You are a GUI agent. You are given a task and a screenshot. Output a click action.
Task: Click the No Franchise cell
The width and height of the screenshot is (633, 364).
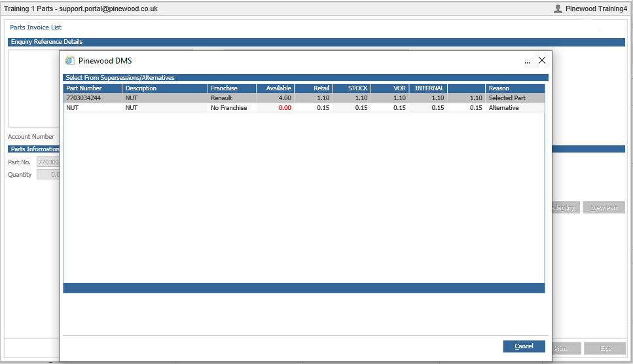tap(232, 108)
